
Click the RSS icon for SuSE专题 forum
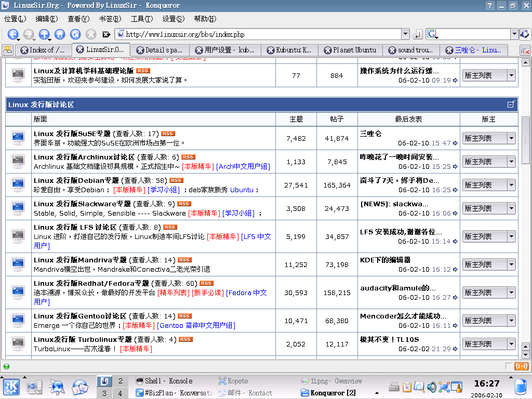(168, 134)
